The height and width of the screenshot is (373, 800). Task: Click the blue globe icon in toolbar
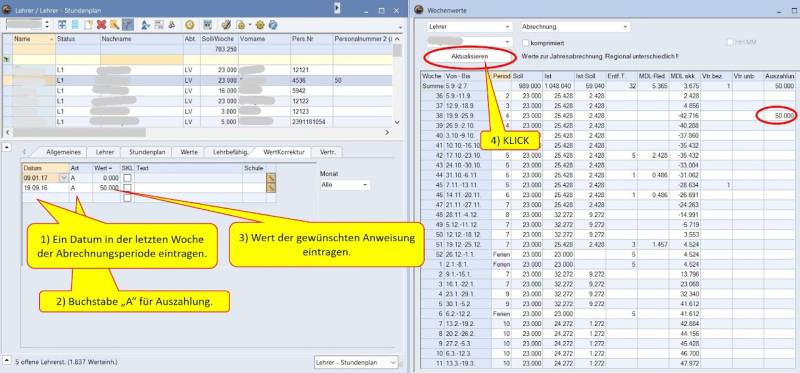tap(272, 24)
